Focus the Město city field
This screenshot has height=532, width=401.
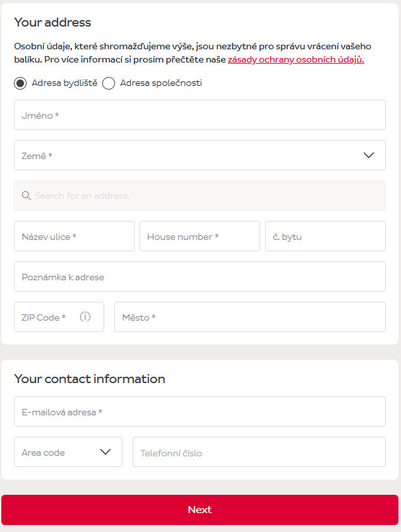click(249, 317)
